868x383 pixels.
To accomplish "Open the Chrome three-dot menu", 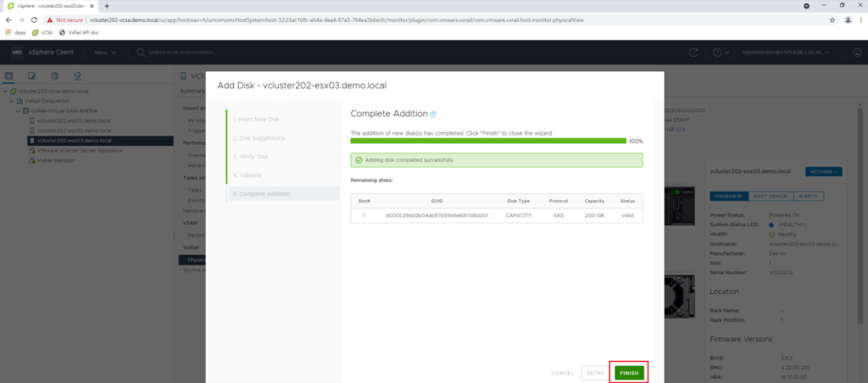I will [861, 20].
